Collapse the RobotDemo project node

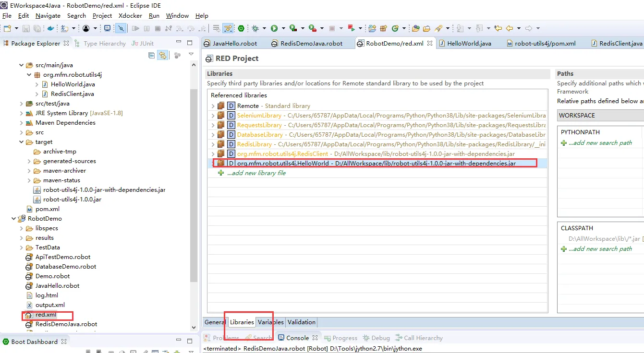tap(13, 219)
